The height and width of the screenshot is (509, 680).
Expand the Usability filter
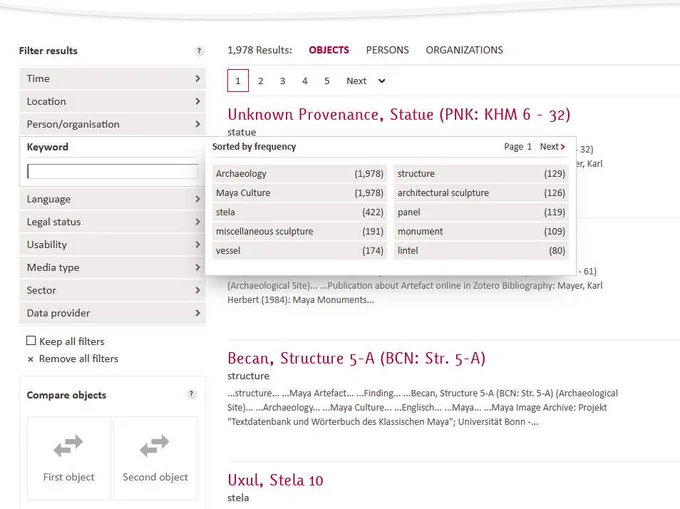coord(112,245)
